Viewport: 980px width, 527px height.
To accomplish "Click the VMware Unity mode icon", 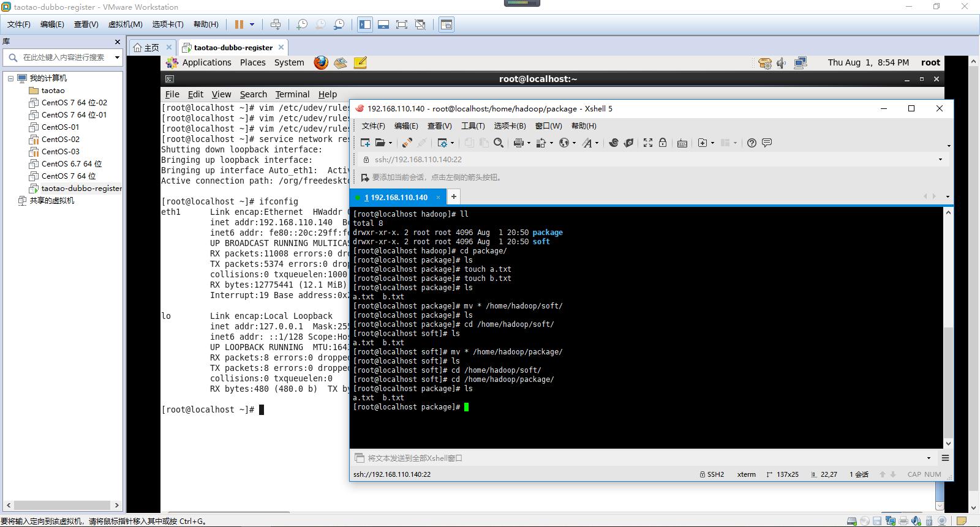I will coord(420,24).
